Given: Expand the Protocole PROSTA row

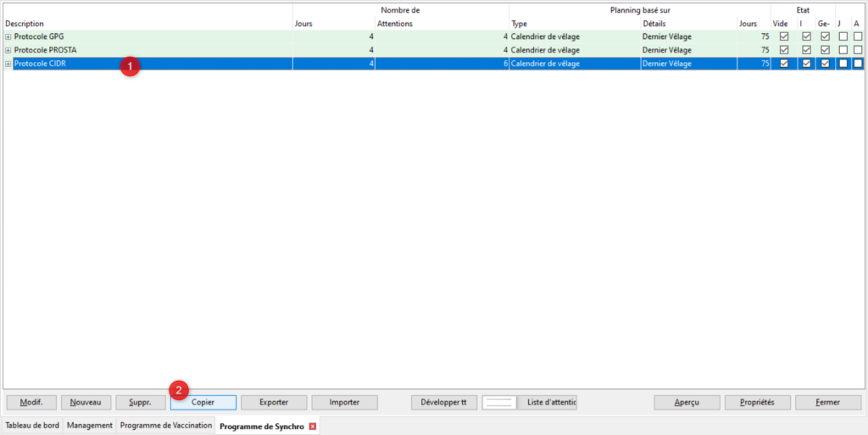Looking at the screenshot, I should click(x=8, y=51).
